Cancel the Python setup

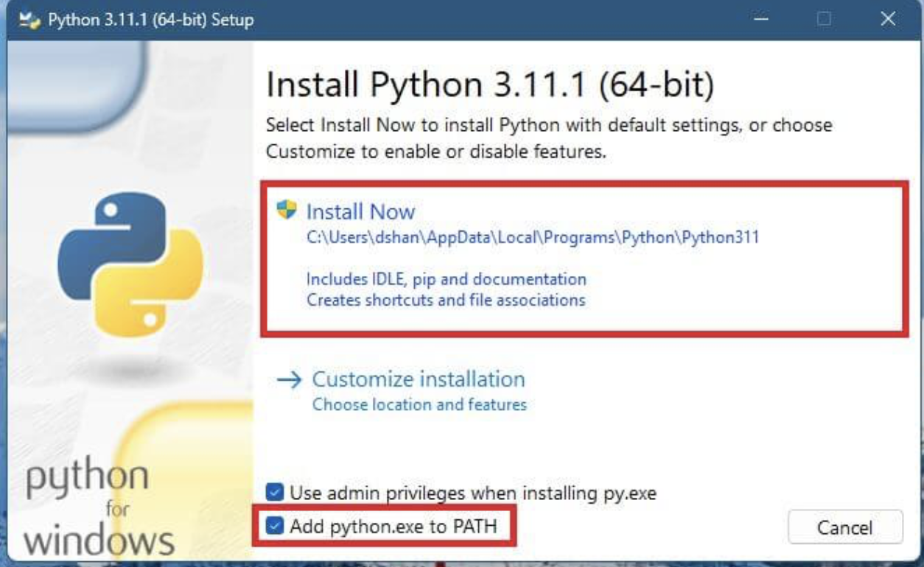845,528
